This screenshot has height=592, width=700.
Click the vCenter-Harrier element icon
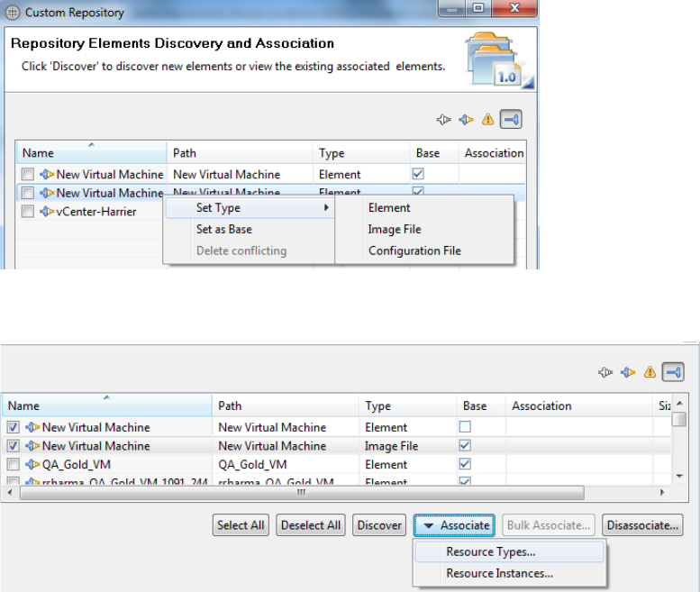click(x=48, y=212)
